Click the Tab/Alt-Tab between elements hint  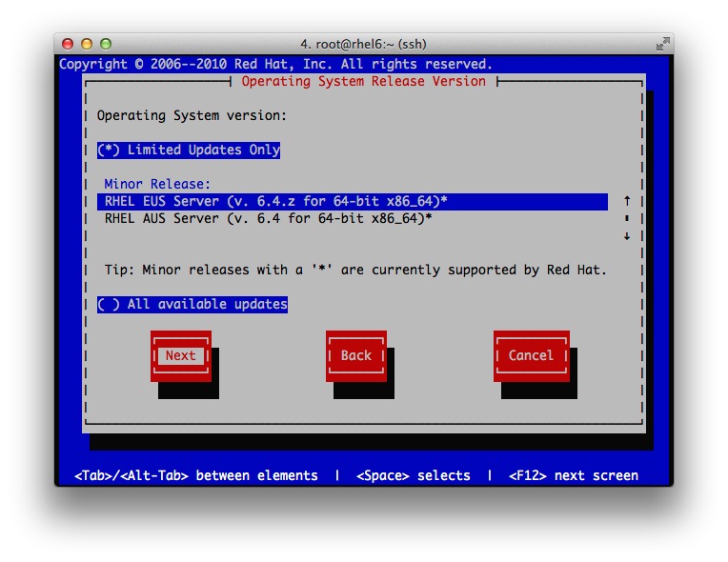(196, 475)
